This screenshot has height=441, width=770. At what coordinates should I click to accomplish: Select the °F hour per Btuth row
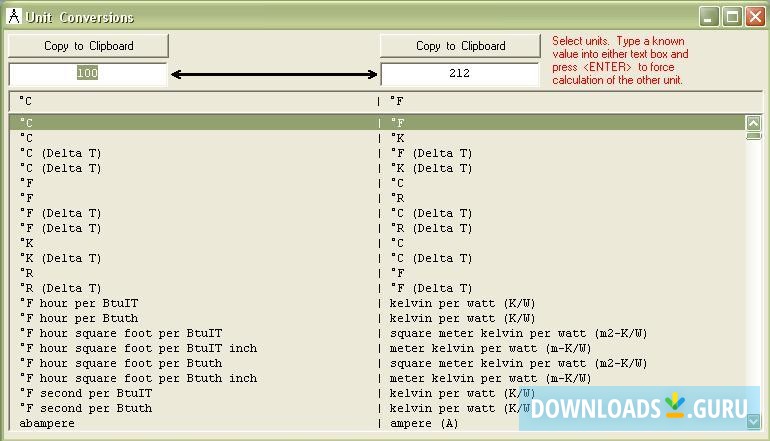coord(377,318)
